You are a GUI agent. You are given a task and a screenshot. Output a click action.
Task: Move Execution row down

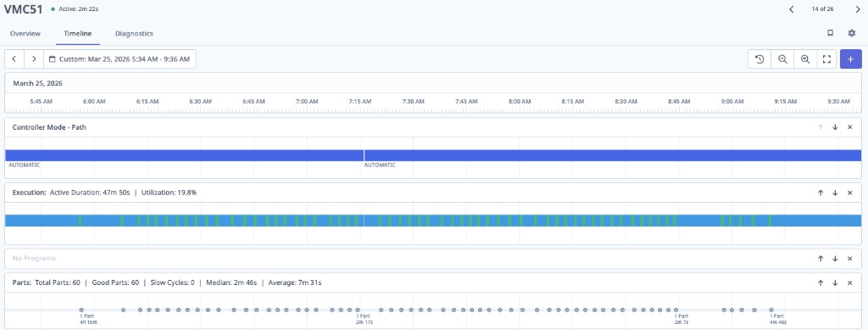click(835, 193)
